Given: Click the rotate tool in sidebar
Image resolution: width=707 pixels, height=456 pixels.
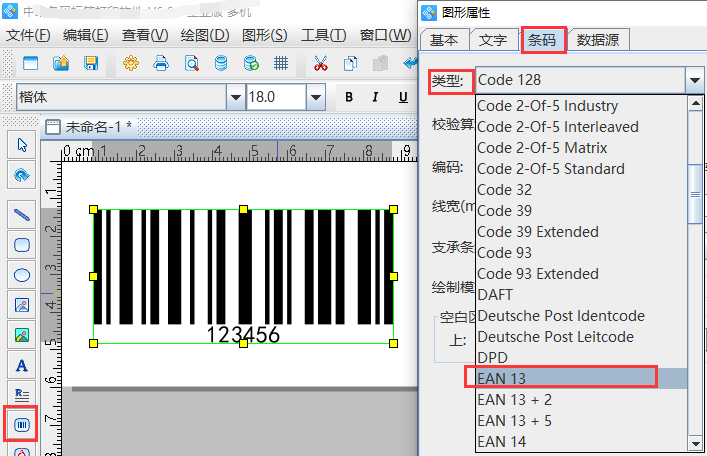Looking at the screenshot, I should 22,175.
